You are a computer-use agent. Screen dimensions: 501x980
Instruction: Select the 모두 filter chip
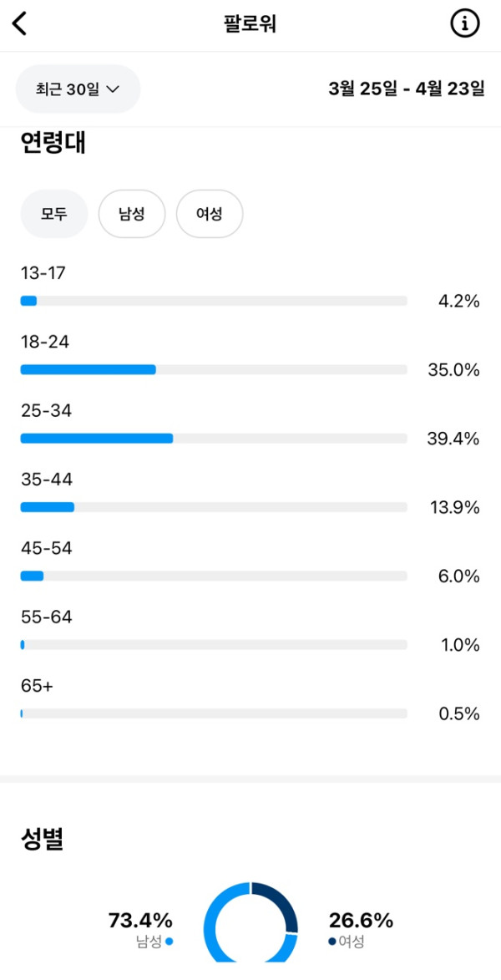(53, 214)
